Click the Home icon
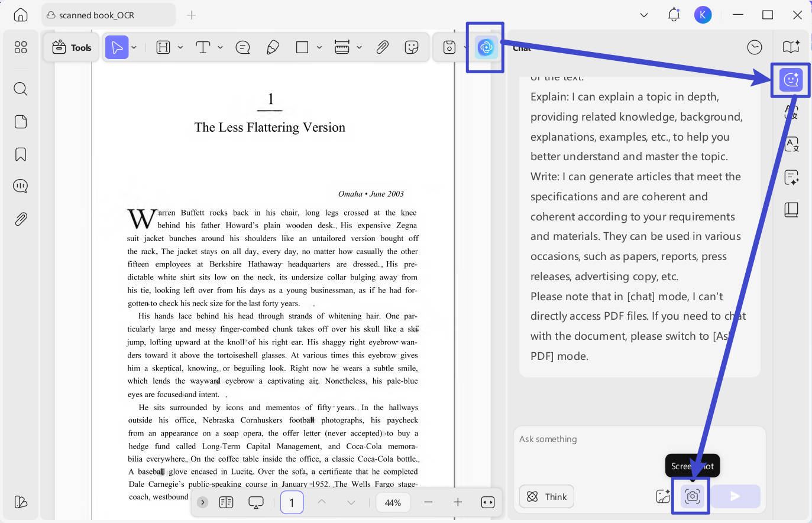 point(21,15)
